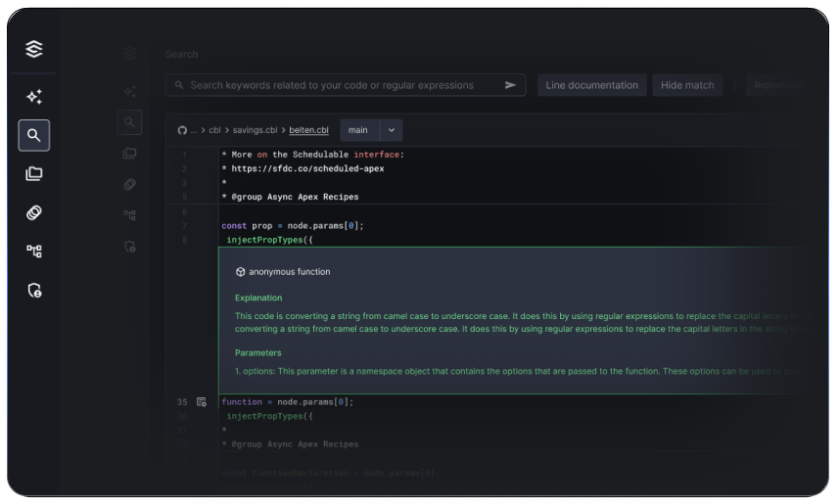This screenshot has height=504, width=839.
Task: Open the folders icon in left sidebar
Action: point(34,174)
